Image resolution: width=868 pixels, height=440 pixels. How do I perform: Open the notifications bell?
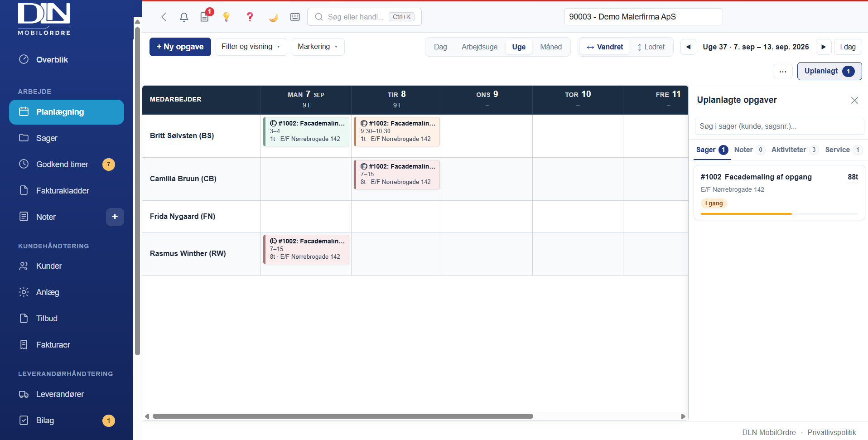pos(184,17)
